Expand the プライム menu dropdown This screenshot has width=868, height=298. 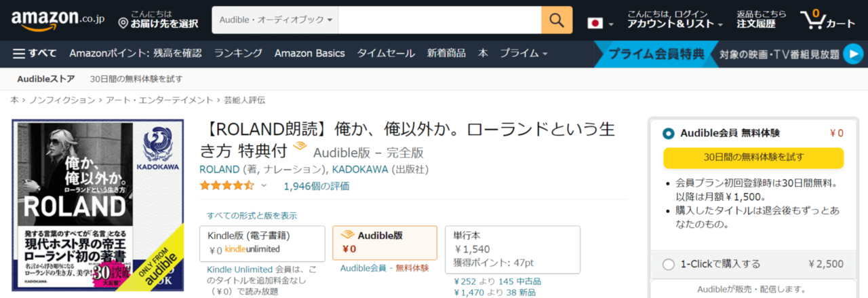coord(524,53)
